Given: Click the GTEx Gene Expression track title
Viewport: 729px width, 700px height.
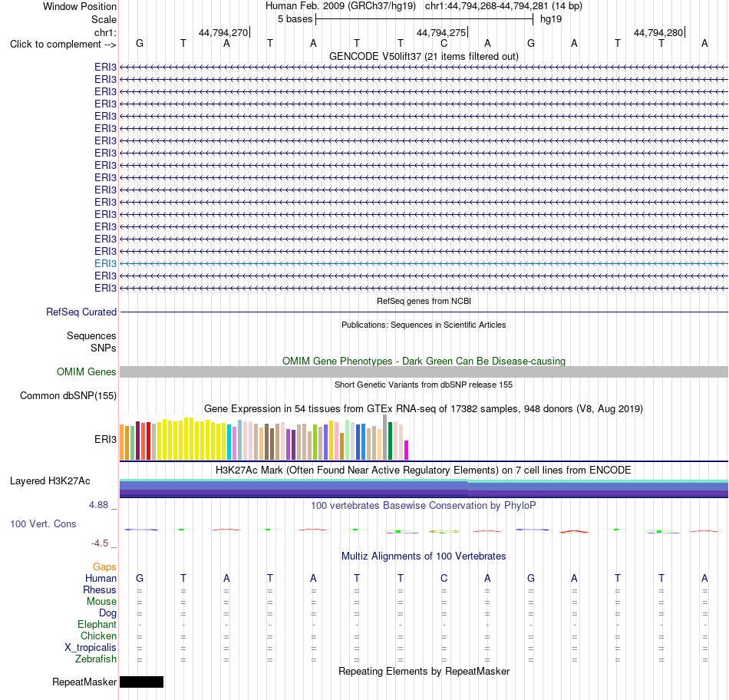Looking at the screenshot, I should point(424,409).
